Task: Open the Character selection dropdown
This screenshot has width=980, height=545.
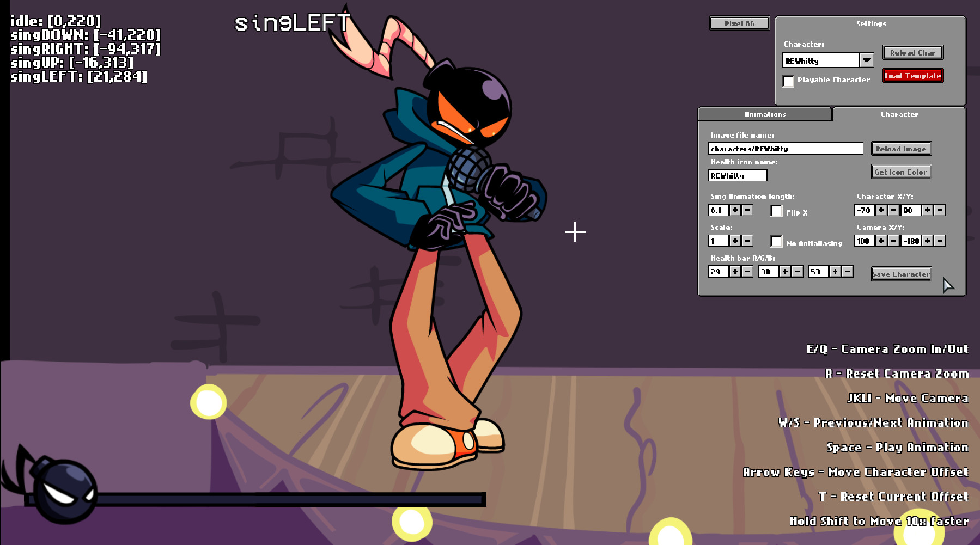Action: click(866, 60)
